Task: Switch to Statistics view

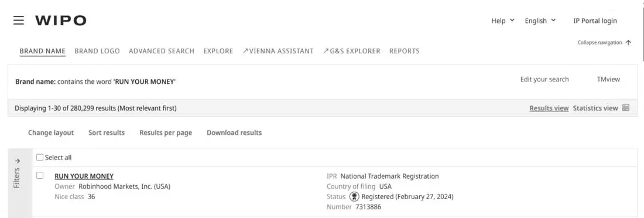Action: coord(595,108)
